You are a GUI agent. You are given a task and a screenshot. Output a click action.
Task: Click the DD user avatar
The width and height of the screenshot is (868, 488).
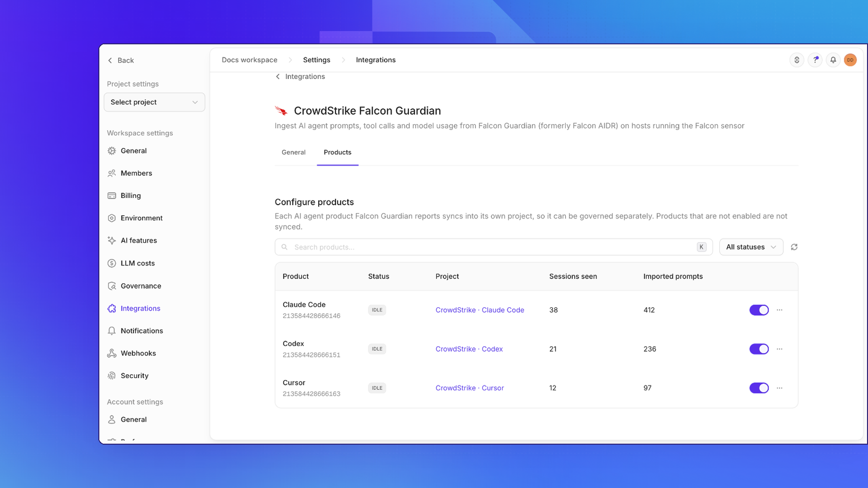pos(850,60)
